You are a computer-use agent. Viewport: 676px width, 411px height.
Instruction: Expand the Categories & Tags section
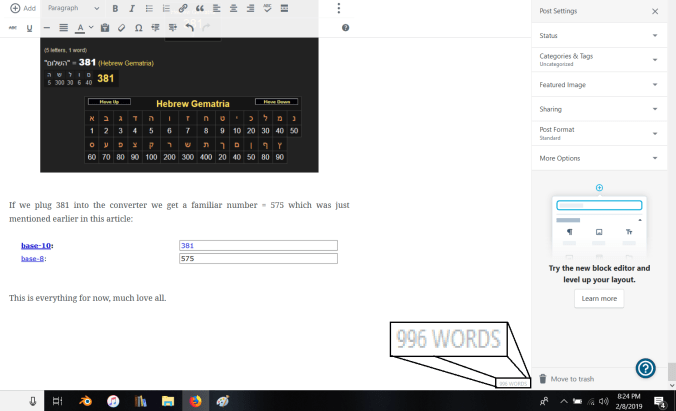pos(598,60)
